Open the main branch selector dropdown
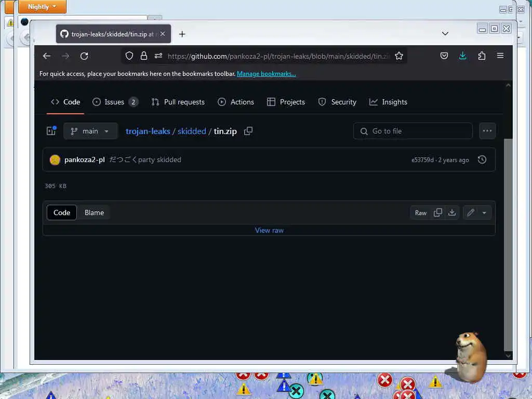Image resolution: width=532 pixels, height=399 pixels. (90, 131)
